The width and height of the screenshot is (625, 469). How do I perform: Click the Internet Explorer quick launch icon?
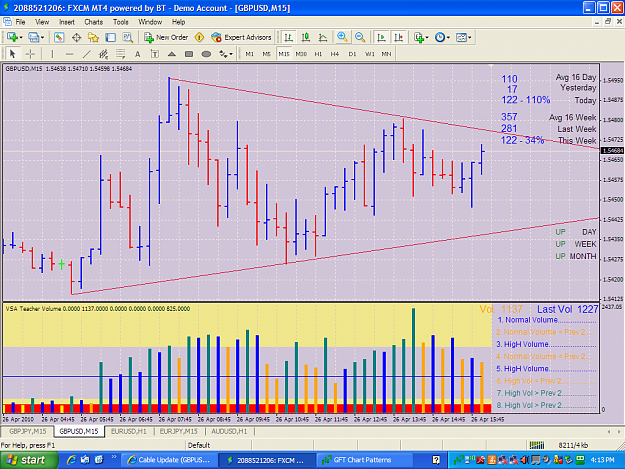(x=71, y=460)
